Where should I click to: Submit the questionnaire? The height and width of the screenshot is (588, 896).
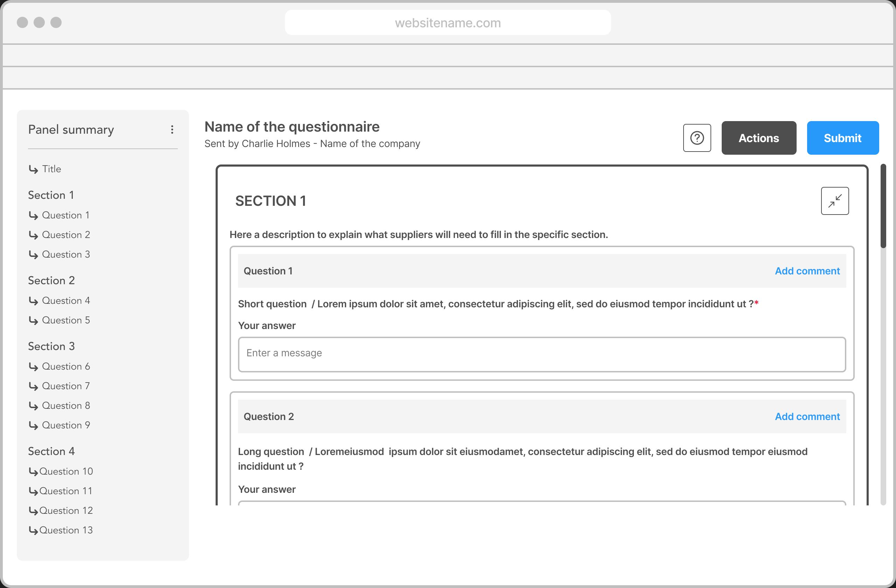coord(842,138)
